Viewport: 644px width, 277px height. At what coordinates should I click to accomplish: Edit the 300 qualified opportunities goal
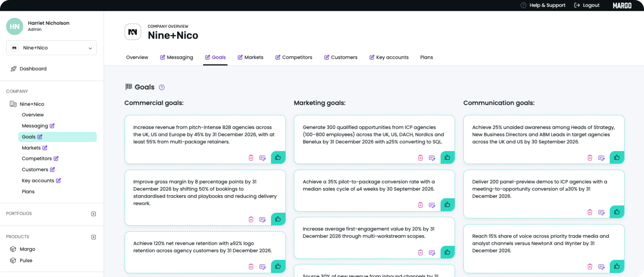tap(432, 158)
